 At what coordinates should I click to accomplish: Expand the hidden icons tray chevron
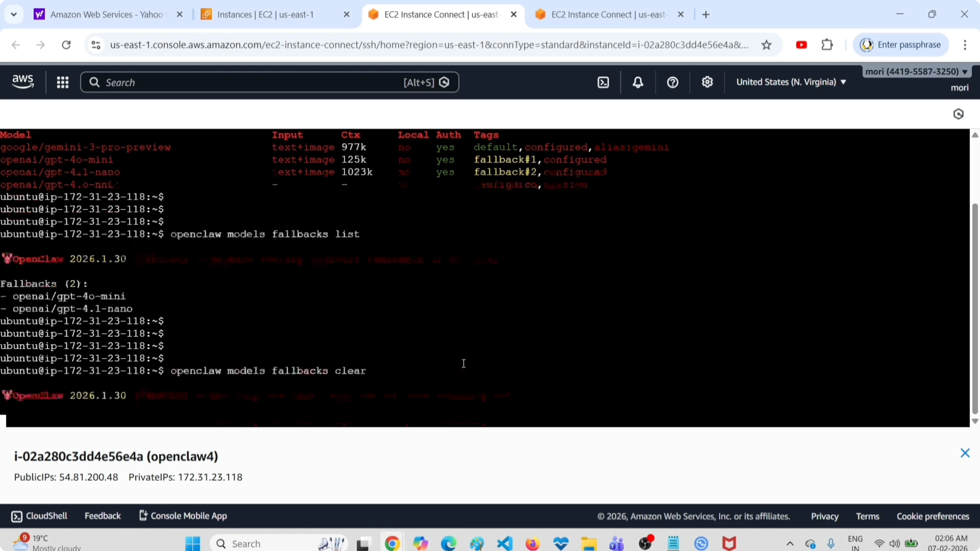(x=789, y=543)
